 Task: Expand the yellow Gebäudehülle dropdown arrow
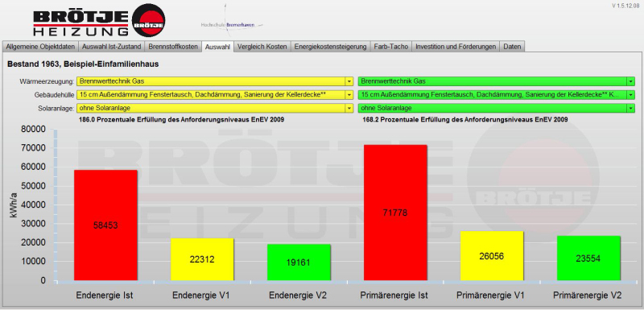[x=349, y=95]
